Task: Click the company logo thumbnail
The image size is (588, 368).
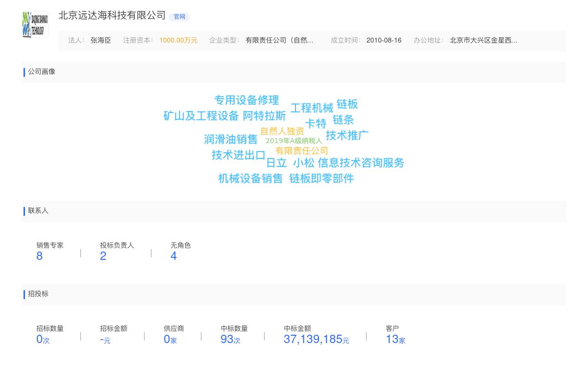Action: [35, 24]
